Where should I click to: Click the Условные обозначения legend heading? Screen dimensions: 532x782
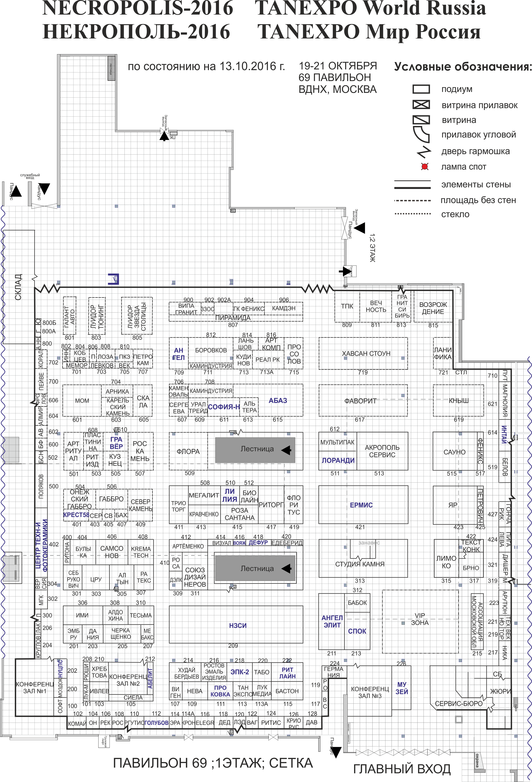463,67
